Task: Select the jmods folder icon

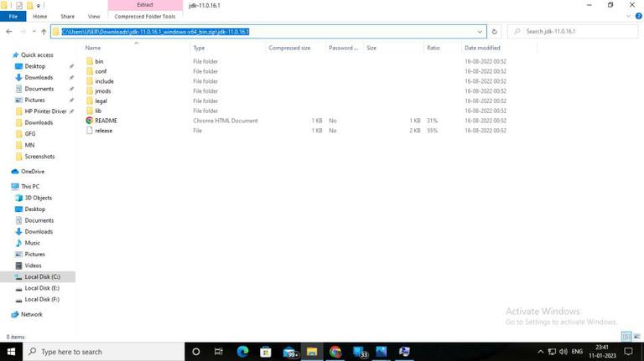Action: point(90,91)
